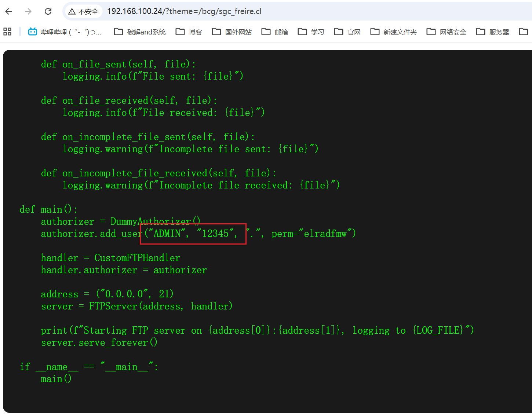Open the 服务器 bookmark folder
The height and width of the screenshot is (418, 532).
493,32
